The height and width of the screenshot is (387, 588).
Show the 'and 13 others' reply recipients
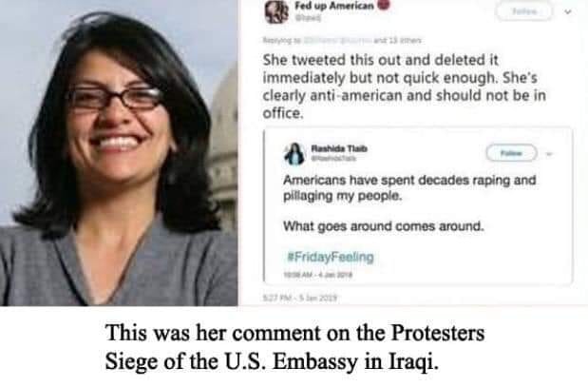(x=397, y=40)
